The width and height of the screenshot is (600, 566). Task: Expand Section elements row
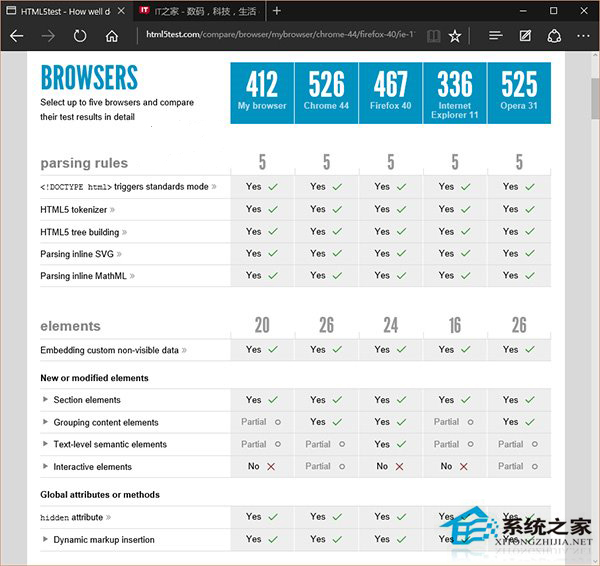(46, 400)
